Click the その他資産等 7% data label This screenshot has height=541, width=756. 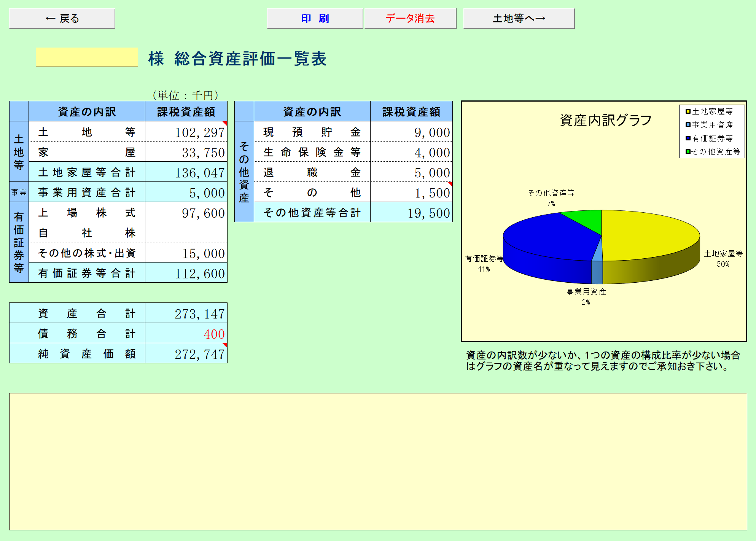coord(551,198)
